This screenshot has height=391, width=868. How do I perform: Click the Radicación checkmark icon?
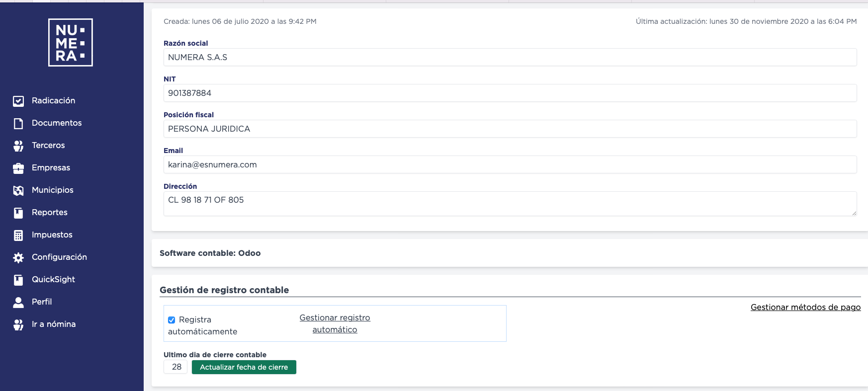point(18,101)
